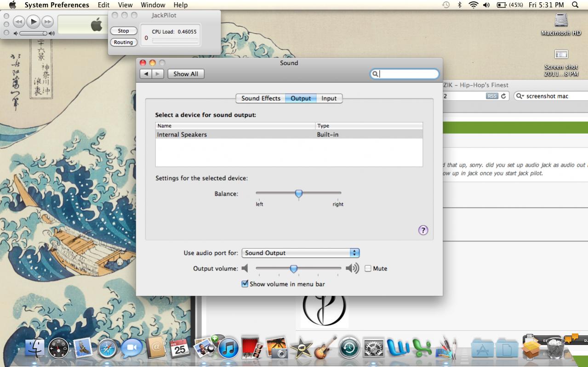Open Photo Booth from the Dock
The width and height of the screenshot is (588, 367).
[252, 348]
